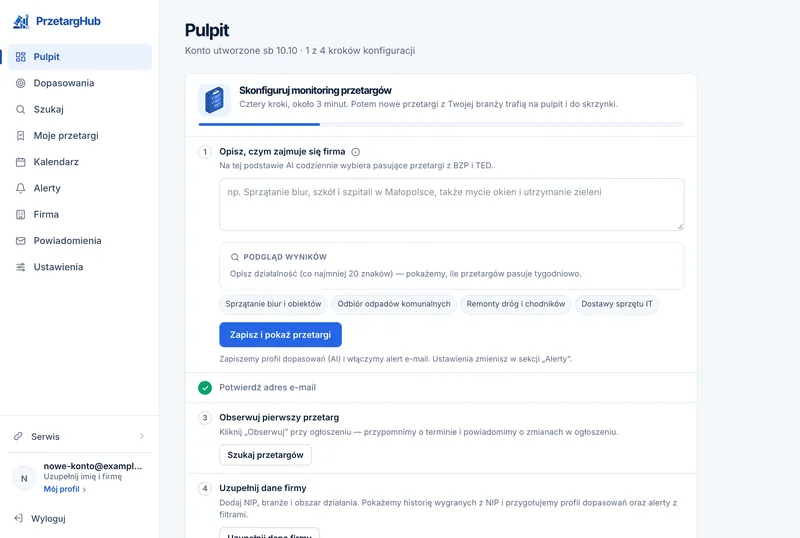
Task: Open the Pulpit menu item
Action: (x=80, y=57)
